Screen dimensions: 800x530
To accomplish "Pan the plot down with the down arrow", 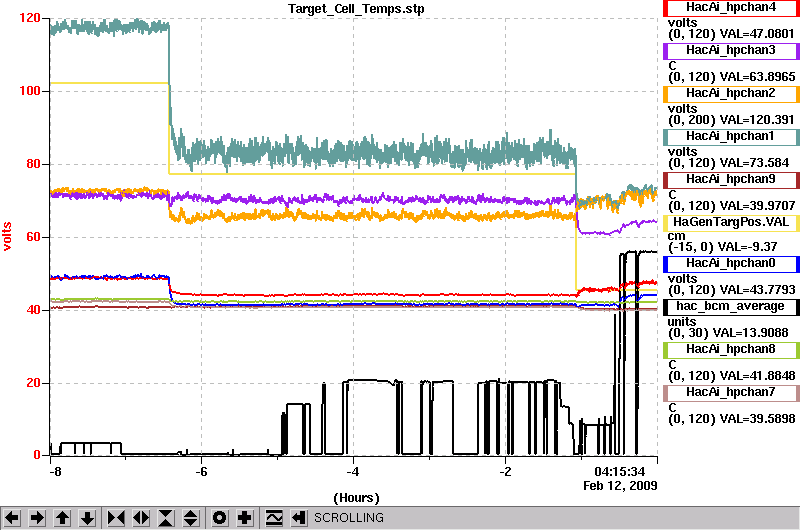I will pos(87,518).
